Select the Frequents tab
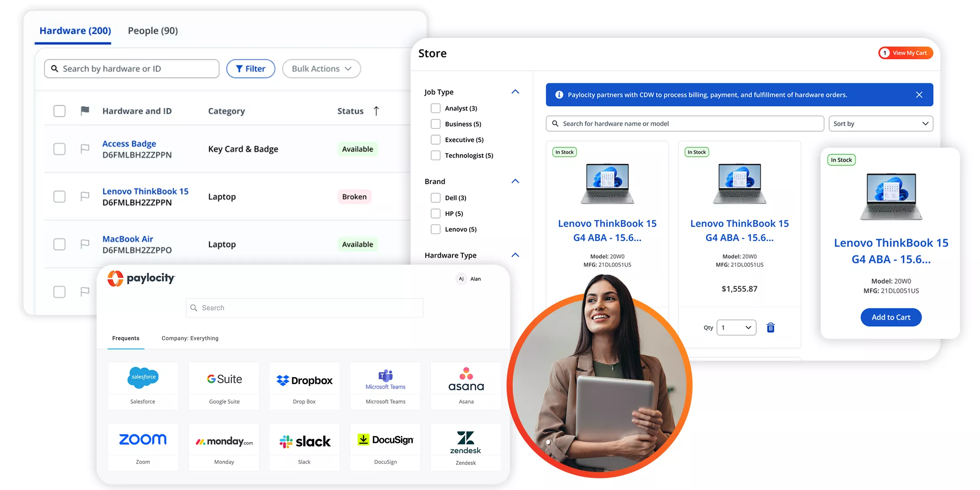The height and width of the screenshot is (490, 980). click(126, 338)
